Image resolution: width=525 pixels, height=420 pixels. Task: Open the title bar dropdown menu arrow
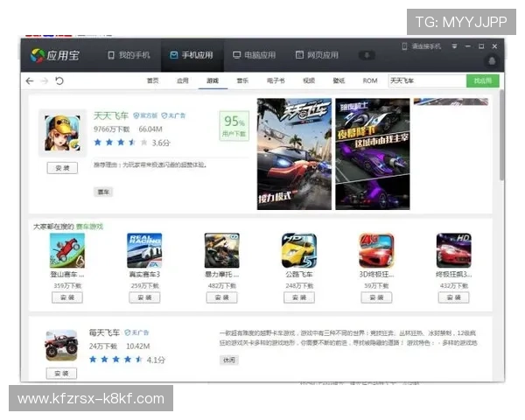click(x=454, y=46)
